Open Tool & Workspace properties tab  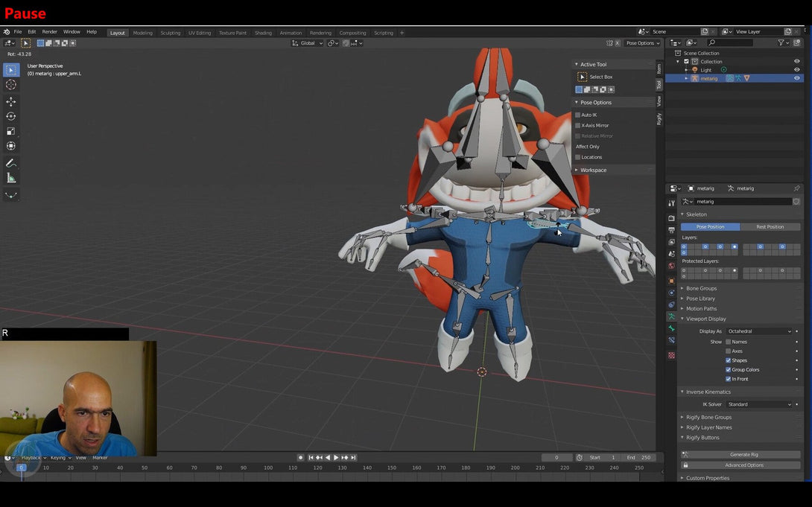(x=672, y=203)
